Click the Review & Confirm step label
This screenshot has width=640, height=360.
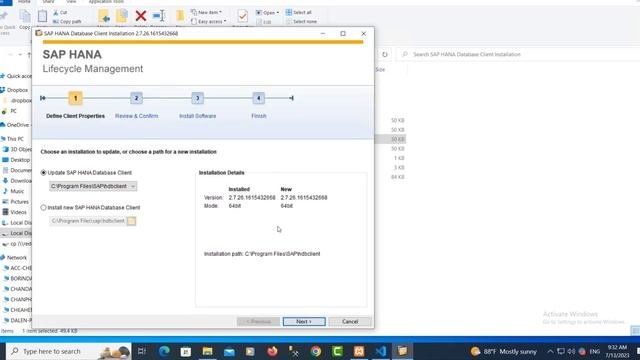coord(136,116)
